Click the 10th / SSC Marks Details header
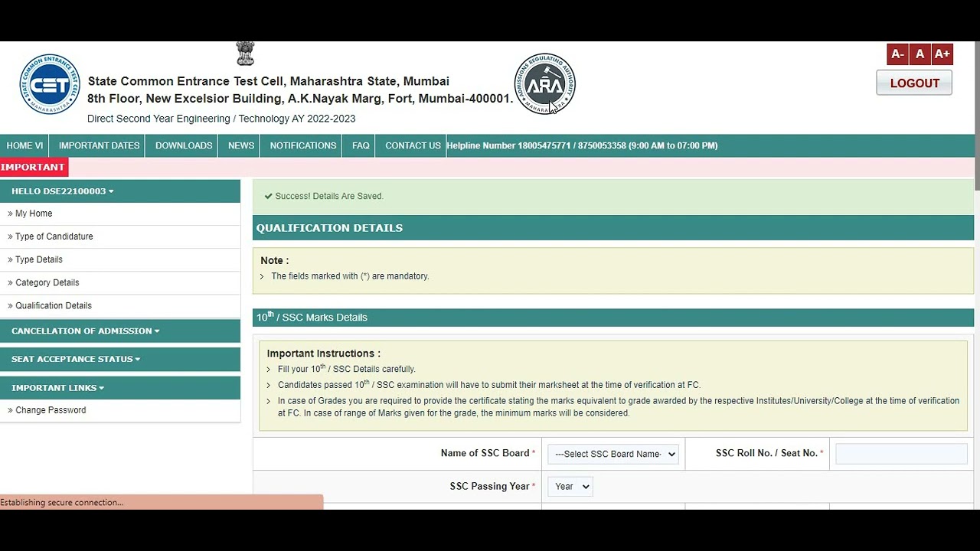 pyautogui.click(x=613, y=318)
